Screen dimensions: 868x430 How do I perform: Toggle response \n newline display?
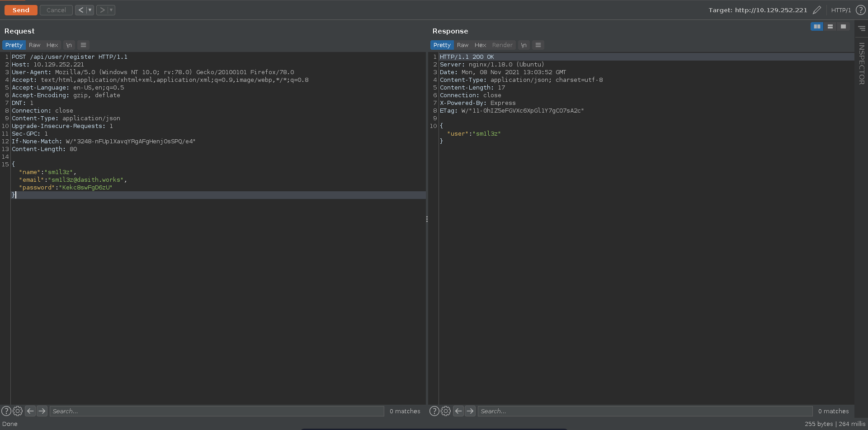tap(524, 45)
